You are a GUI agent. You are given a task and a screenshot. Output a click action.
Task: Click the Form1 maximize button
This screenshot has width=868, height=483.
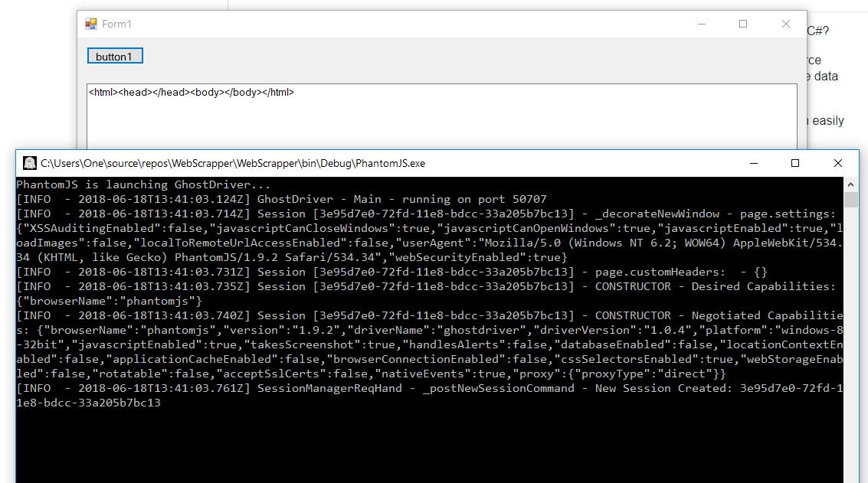pos(742,24)
